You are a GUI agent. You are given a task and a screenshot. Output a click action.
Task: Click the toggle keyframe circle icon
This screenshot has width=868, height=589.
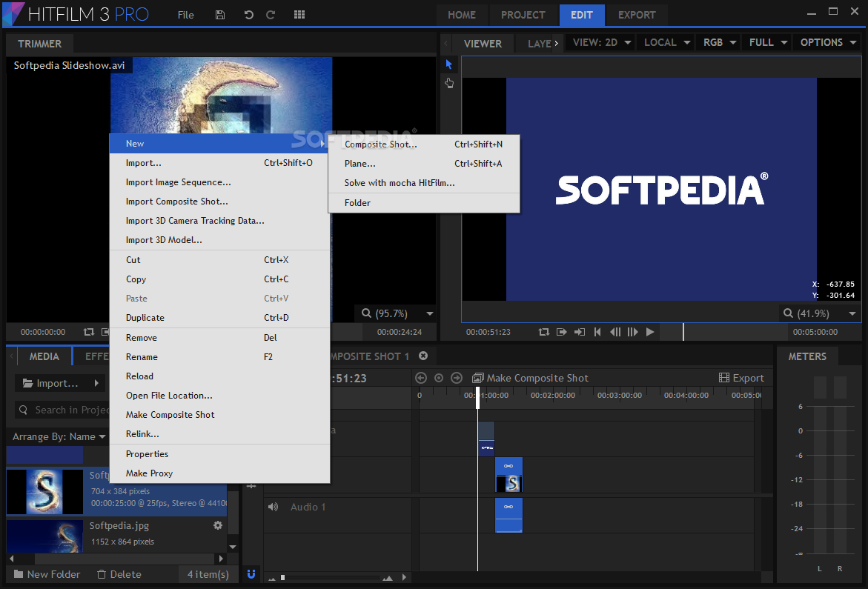coord(439,378)
